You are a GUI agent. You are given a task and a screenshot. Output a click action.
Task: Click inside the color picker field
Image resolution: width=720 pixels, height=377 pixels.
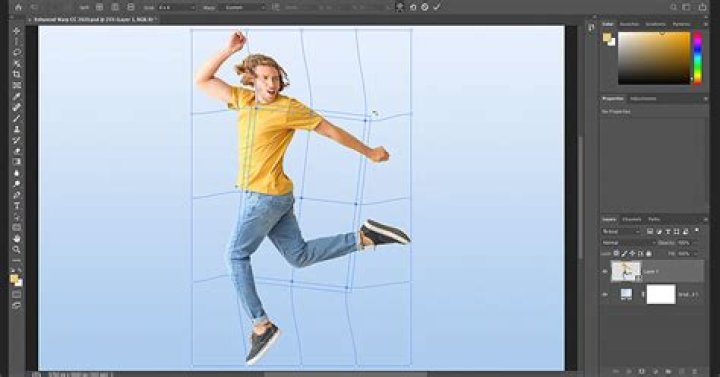pos(654,58)
